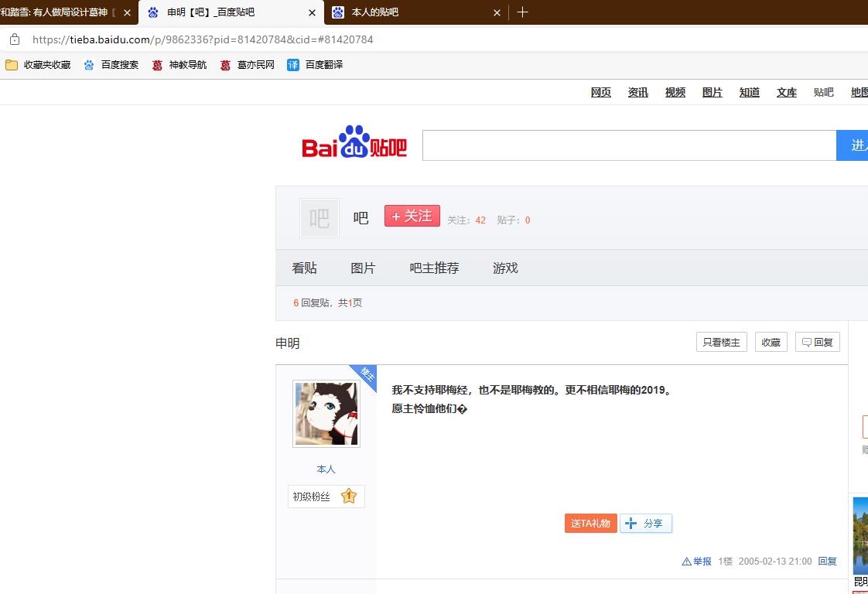Open a new browser tab
Viewport: 868px width, 594px height.
(x=523, y=12)
